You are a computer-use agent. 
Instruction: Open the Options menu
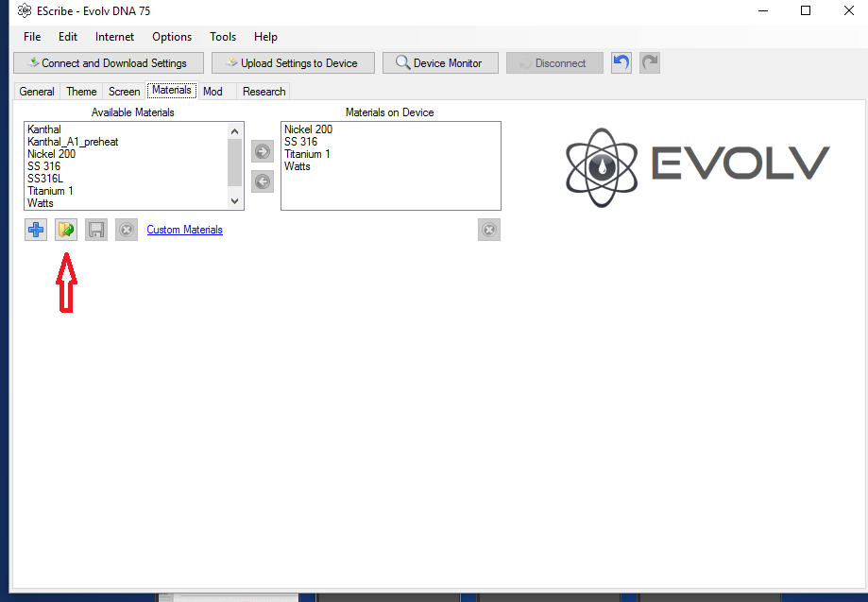click(172, 37)
